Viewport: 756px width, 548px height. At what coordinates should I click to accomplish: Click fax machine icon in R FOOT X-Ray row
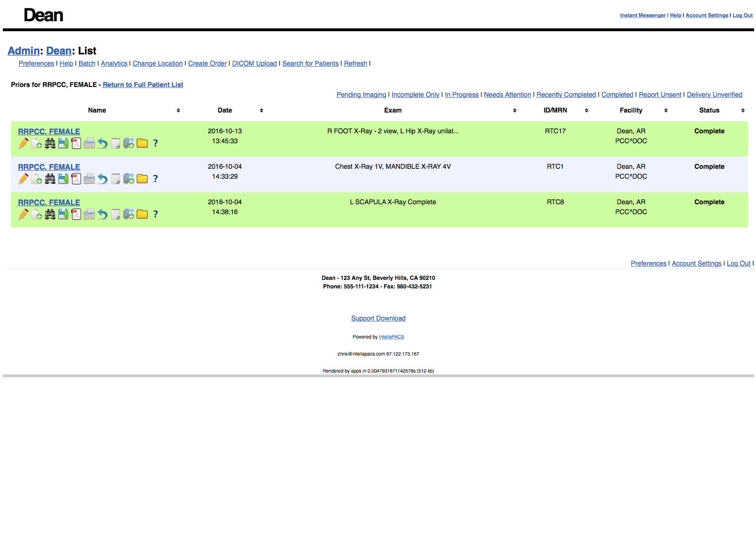[x=89, y=143]
